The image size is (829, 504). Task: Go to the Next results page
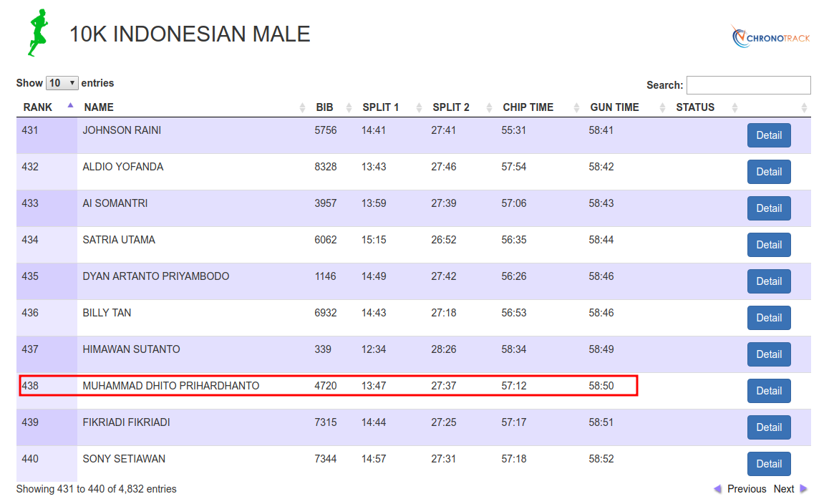[x=784, y=488]
